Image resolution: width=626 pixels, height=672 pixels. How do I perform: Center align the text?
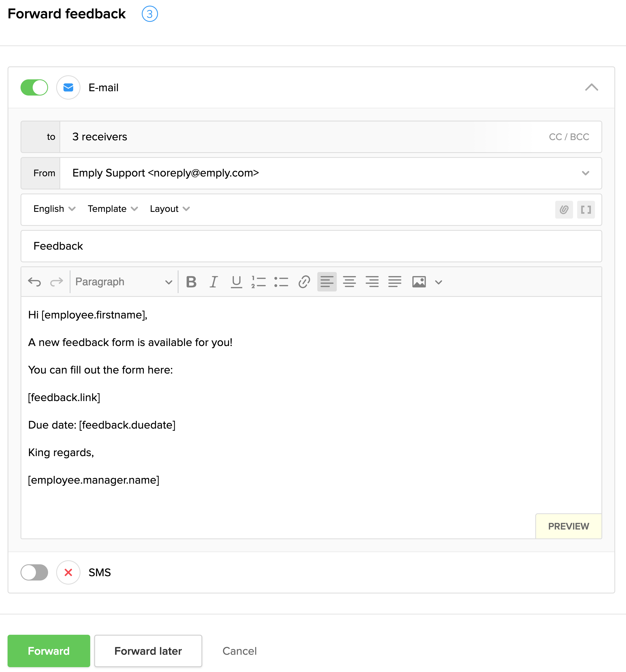tap(349, 281)
